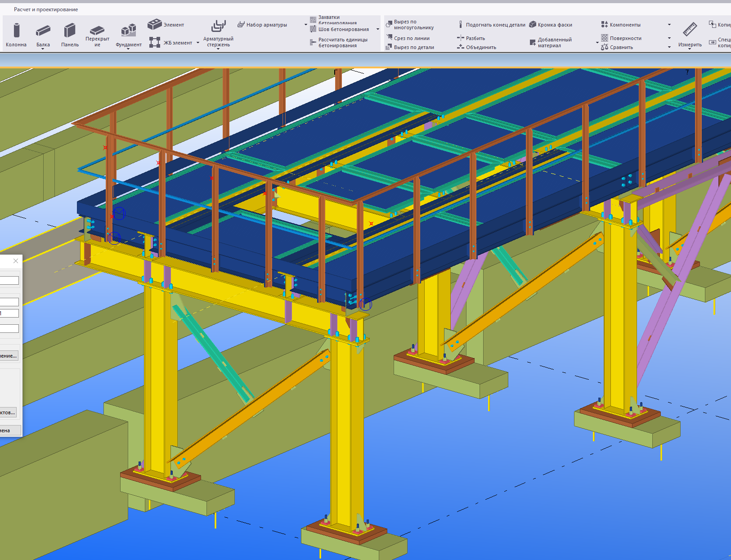Expand the ЖБ элемент dropdown arrow
The width and height of the screenshot is (731, 560).
(x=198, y=43)
